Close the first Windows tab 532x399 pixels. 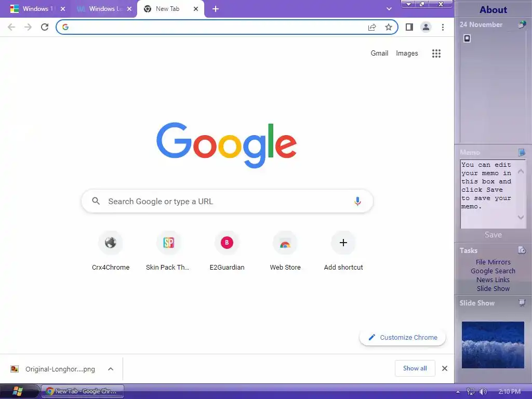coord(63,9)
